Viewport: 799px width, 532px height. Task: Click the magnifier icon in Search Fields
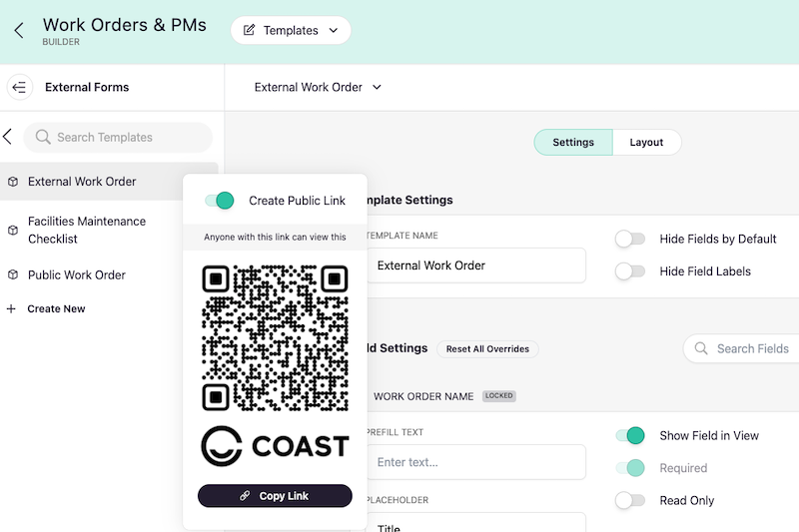click(701, 348)
